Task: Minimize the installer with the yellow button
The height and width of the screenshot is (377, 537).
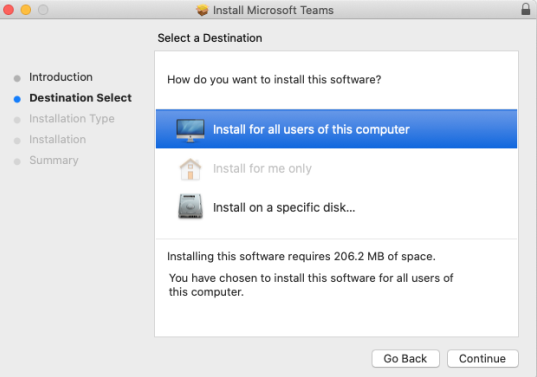Action: tap(26, 10)
